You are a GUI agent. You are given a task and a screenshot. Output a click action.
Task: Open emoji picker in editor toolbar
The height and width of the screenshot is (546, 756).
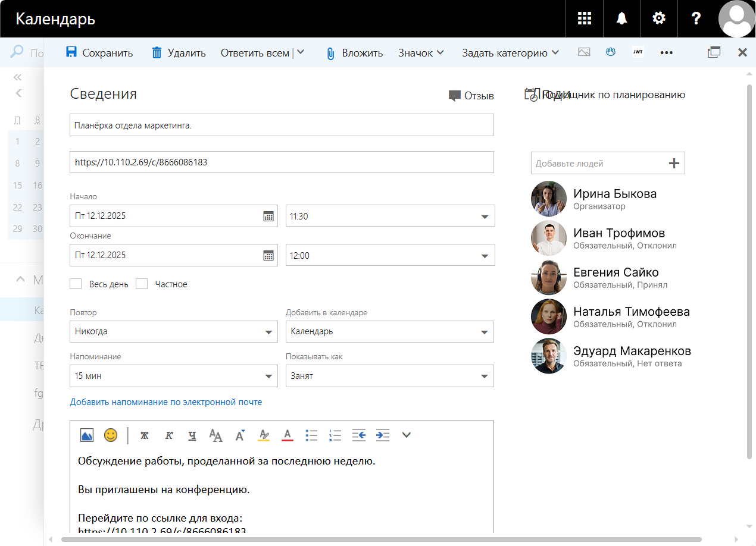111,435
